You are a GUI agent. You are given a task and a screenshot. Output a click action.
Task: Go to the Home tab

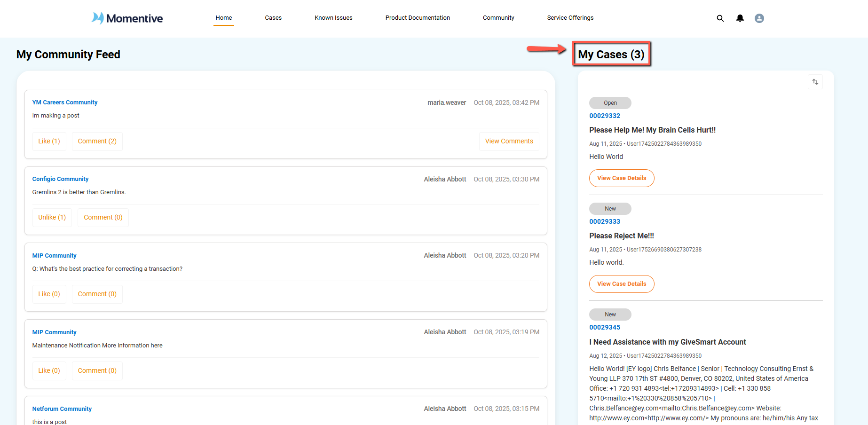(x=224, y=18)
